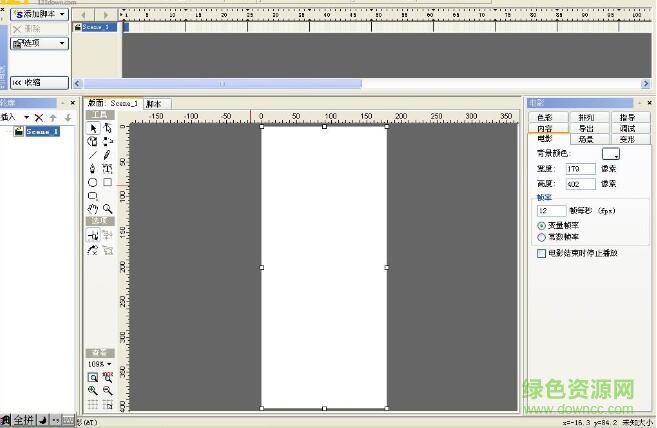
Task: Switch to the 脚本 tab
Action: tap(157, 103)
